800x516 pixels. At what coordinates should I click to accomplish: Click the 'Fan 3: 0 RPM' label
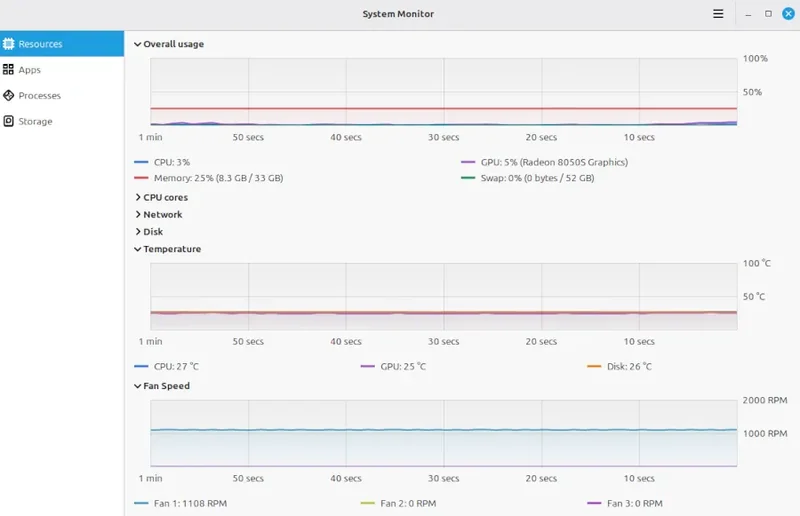click(x=635, y=503)
